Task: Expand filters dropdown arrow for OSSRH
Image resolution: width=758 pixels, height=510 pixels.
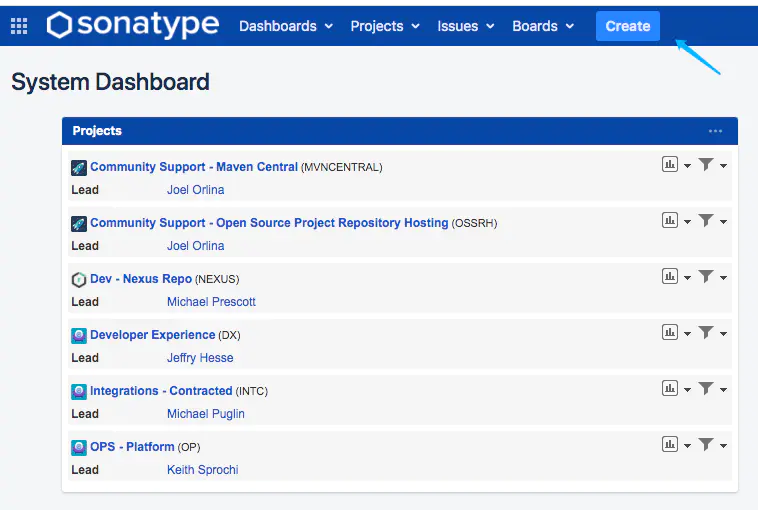Action: pos(723,222)
